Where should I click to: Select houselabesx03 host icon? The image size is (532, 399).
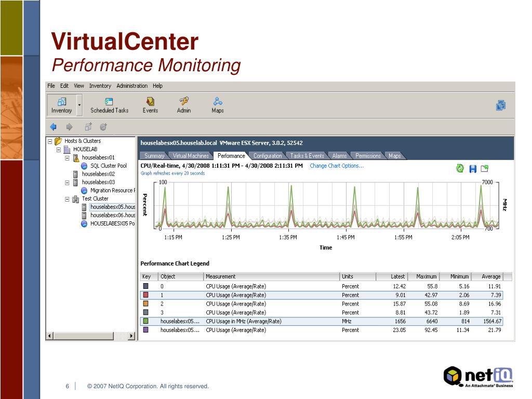point(75,182)
